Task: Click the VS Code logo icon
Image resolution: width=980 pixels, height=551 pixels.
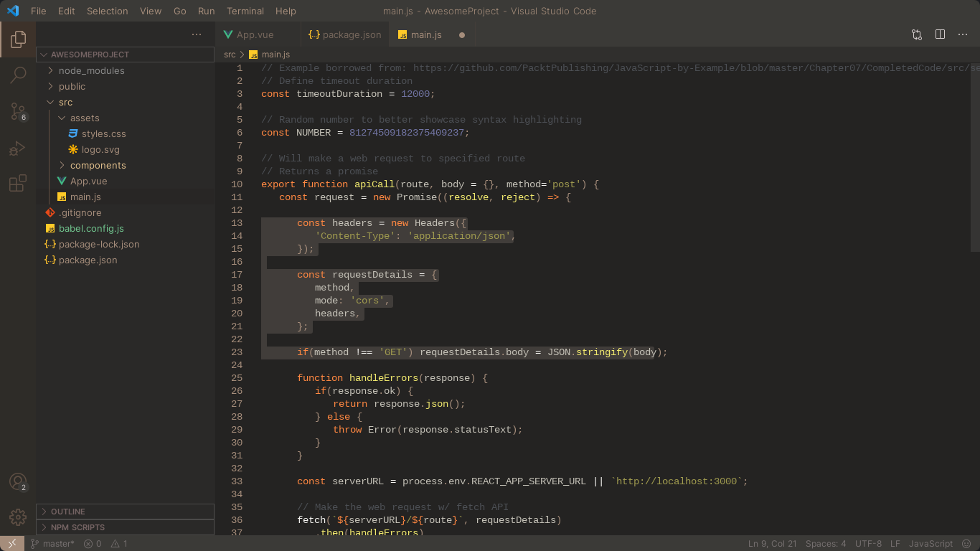Action: pyautogui.click(x=13, y=11)
